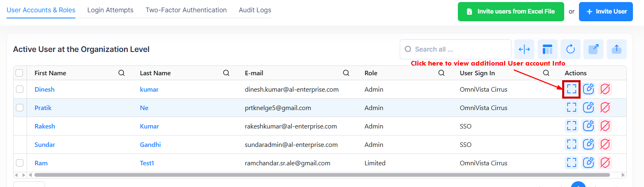Viewport: 644px width, 187px height.
Task: Open the Ram first name link
Action: pos(41,163)
